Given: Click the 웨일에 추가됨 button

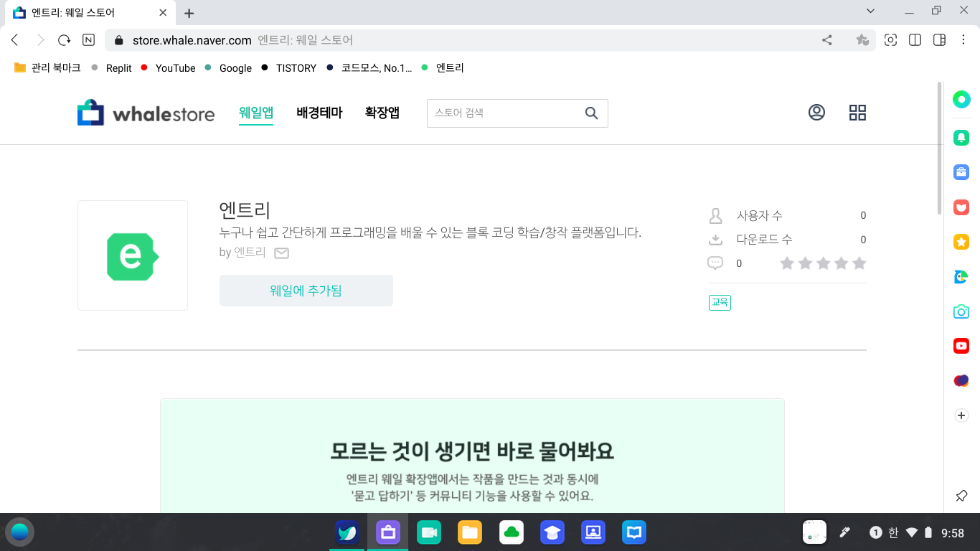Looking at the screenshot, I should (306, 291).
